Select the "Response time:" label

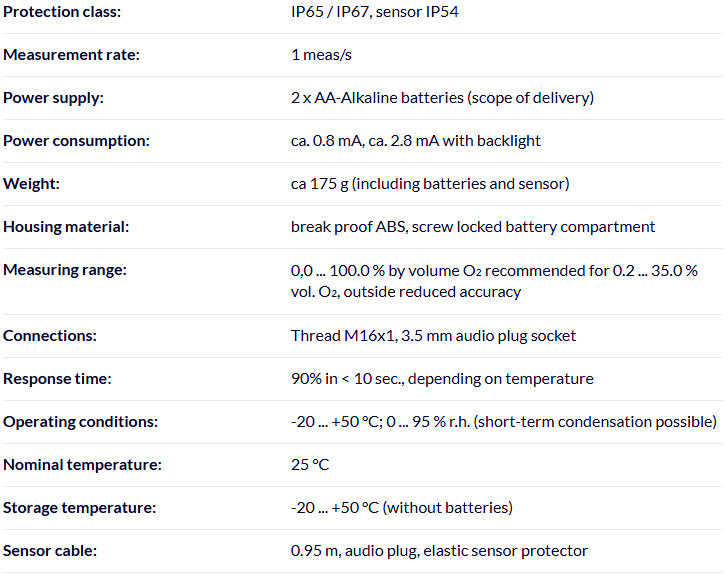pyautogui.click(x=57, y=379)
